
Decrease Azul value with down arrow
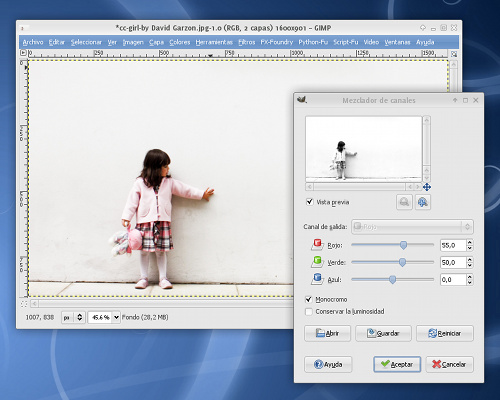pos(470,283)
